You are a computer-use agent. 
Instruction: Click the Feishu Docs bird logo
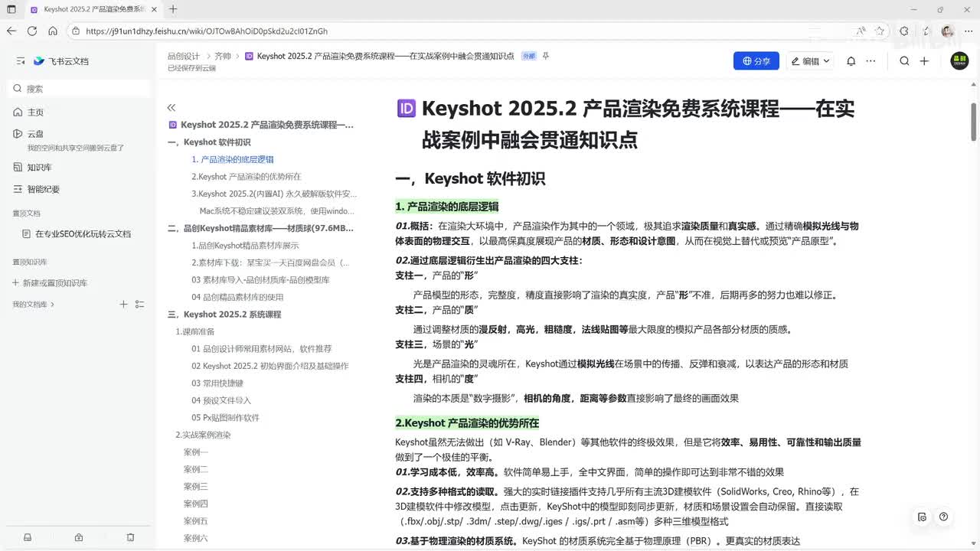coord(39,60)
